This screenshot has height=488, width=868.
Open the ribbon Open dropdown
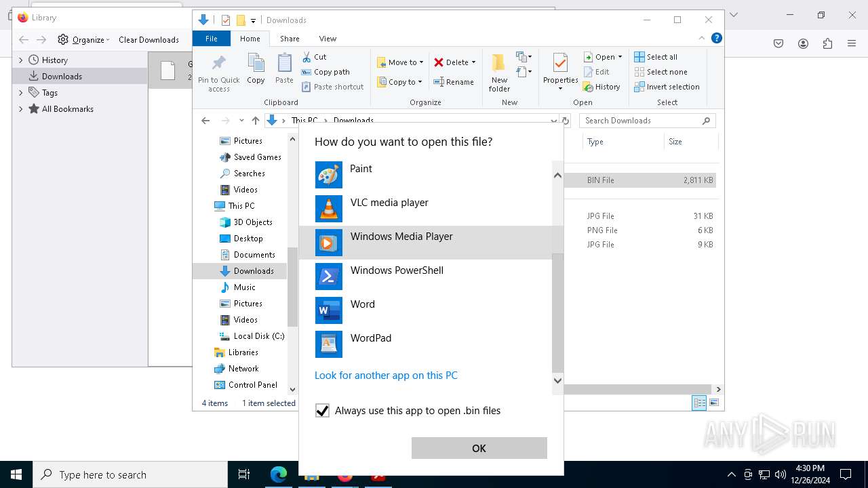coord(603,57)
